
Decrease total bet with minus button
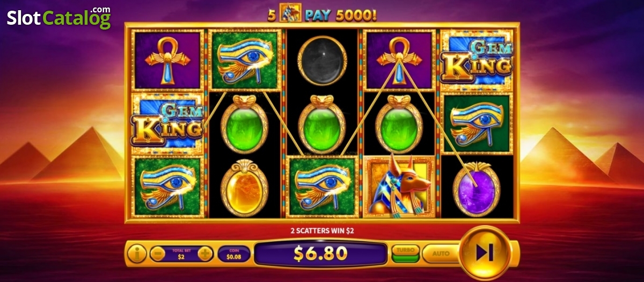pos(157,253)
